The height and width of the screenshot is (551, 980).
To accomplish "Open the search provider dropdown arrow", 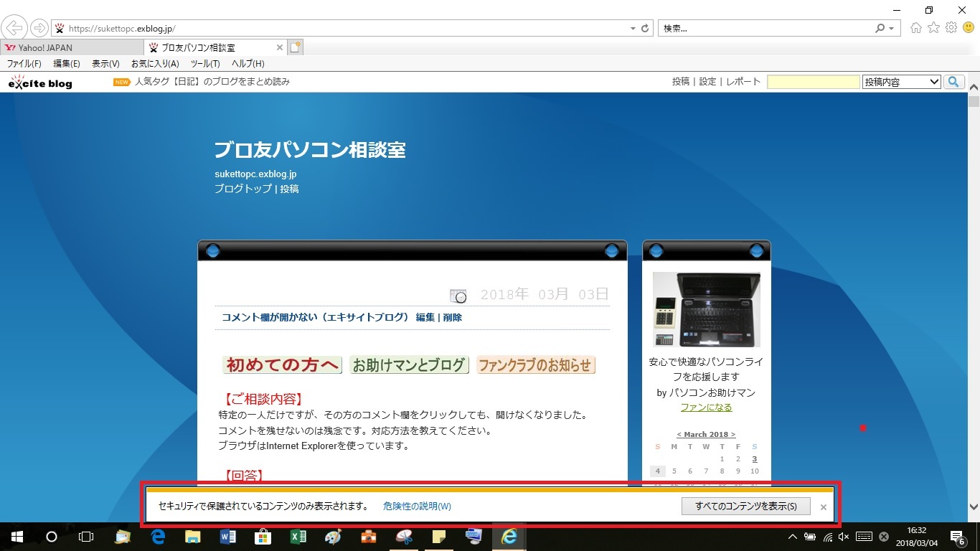I will [892, 29].
